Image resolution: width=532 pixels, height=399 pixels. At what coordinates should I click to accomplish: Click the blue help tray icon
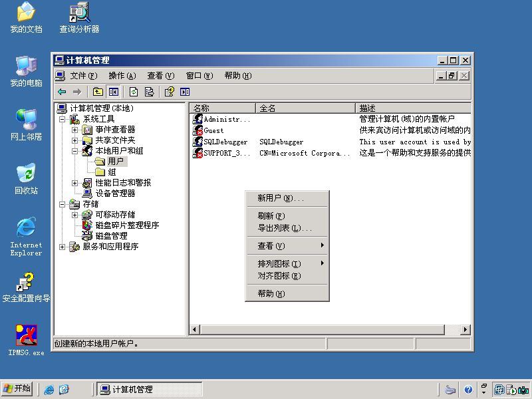tap(468, 390)
